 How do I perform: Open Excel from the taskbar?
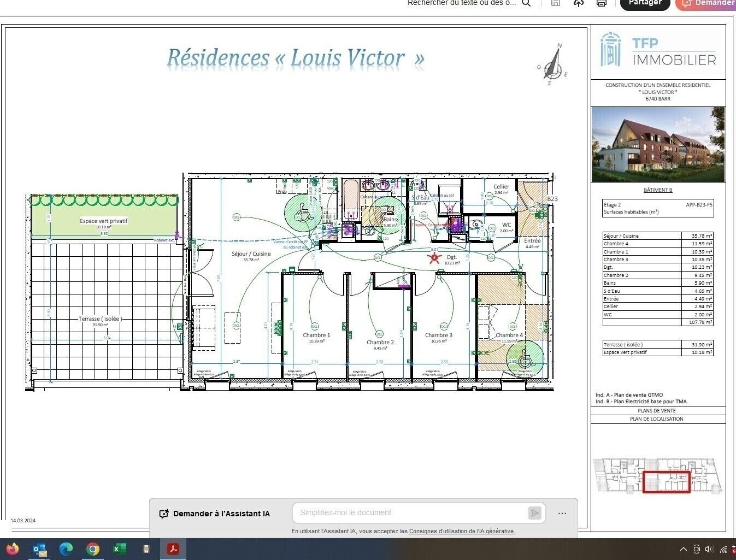(120, 549)
